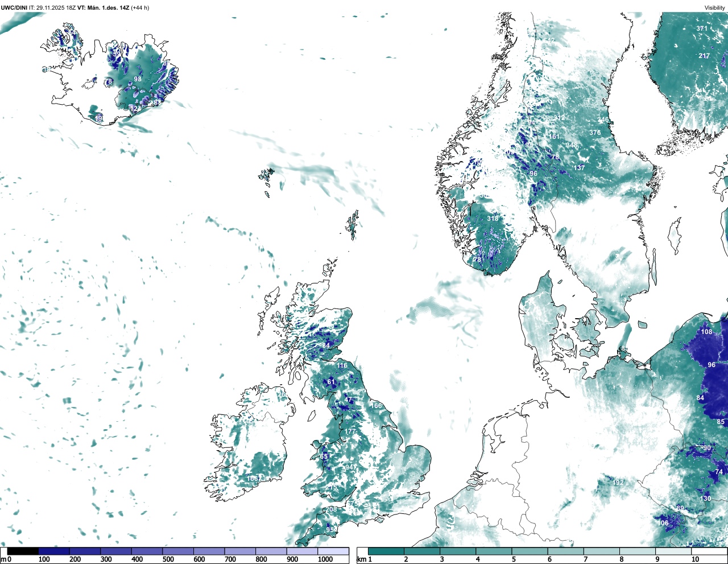Click the 300–400 m legend swatch

(116, 551)
